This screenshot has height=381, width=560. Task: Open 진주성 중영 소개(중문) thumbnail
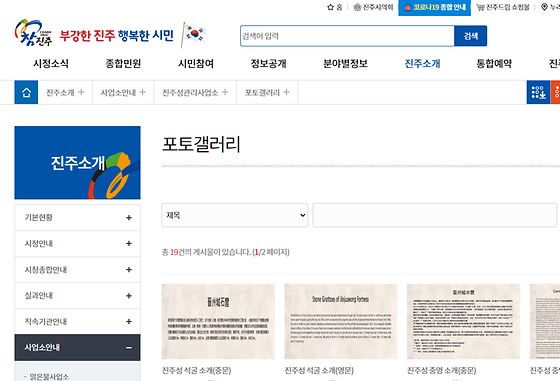[x=463, y=321]
